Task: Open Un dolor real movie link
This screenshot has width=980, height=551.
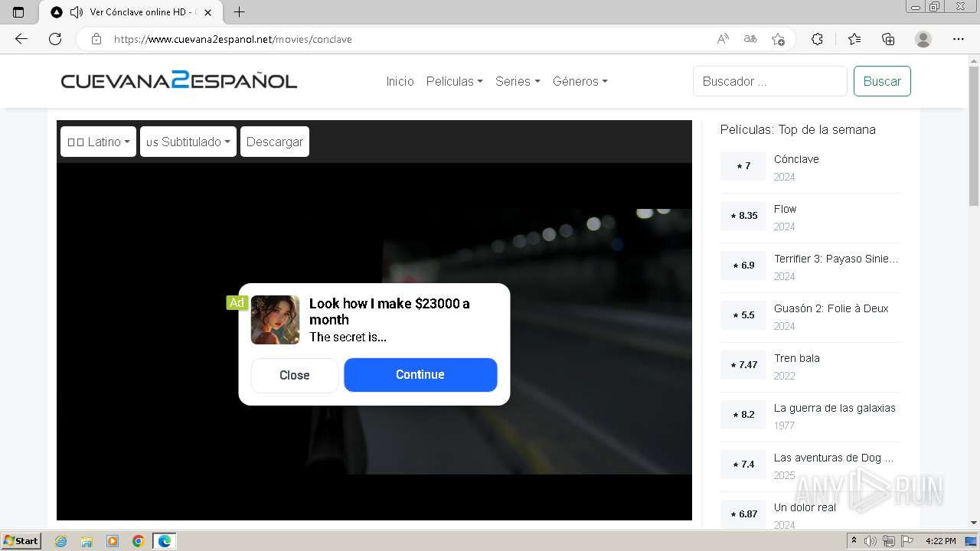Action: click(x=805, y=507)
